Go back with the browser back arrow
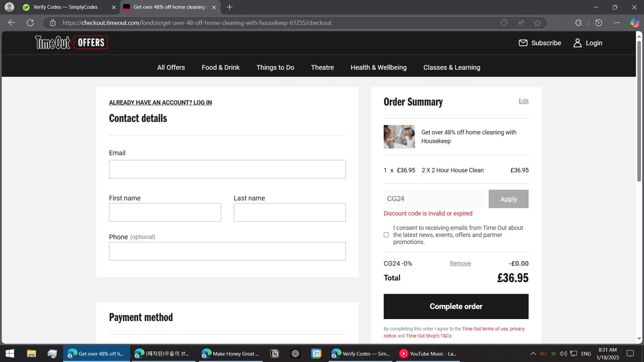 click(x=12, y=23)
